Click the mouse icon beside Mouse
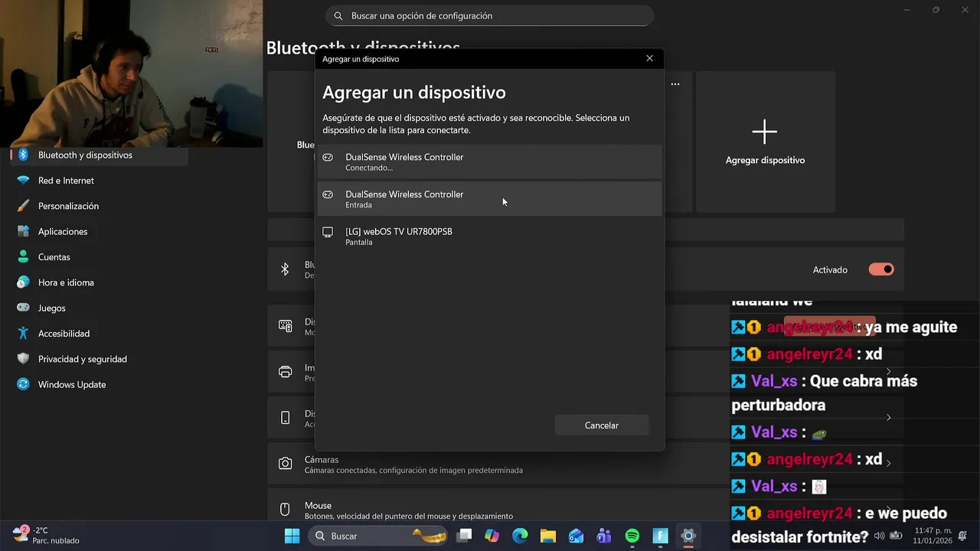Screen dimensions: 980x551 [285, 510]
